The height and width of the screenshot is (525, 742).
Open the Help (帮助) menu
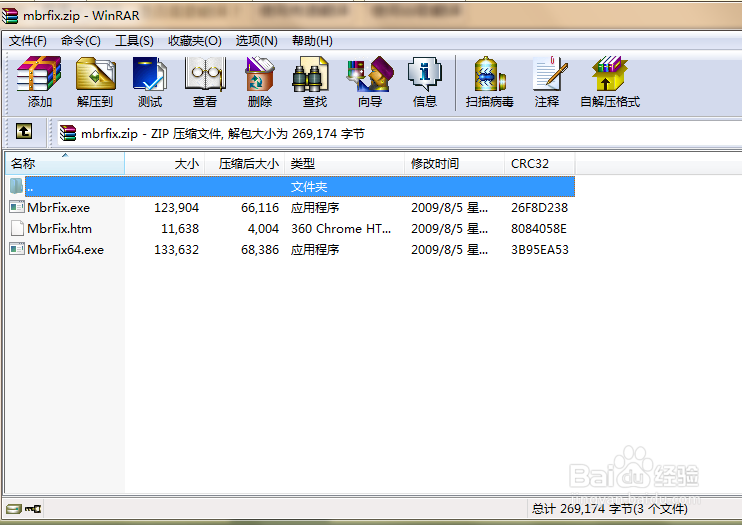point(312,41)
